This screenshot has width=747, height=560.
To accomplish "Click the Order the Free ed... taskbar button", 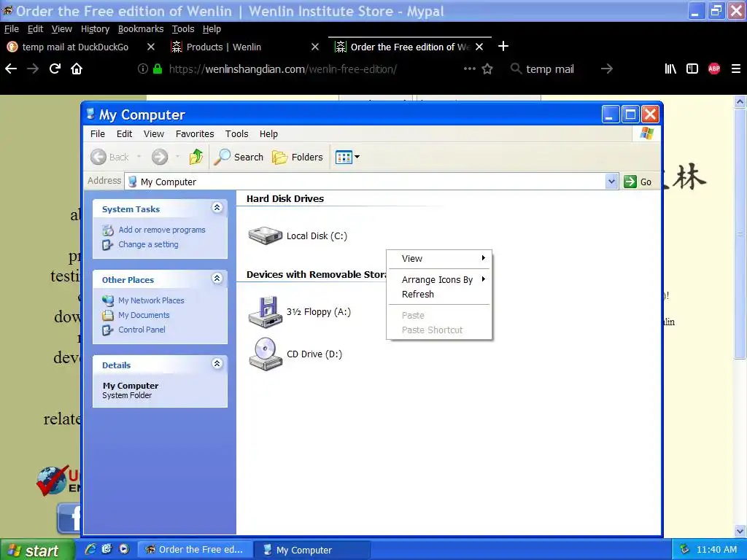I will click(x=194, y=550).
